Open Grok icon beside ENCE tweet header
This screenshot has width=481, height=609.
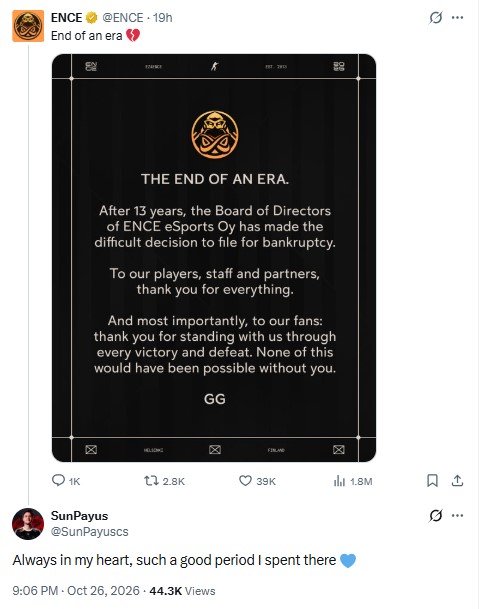pos(436,17)
